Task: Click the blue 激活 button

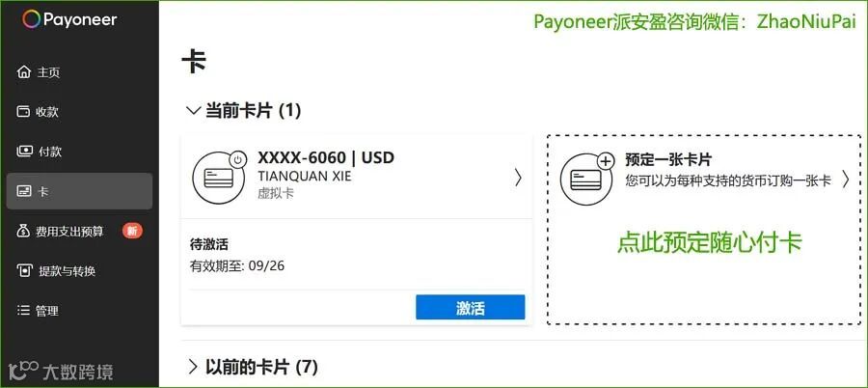Action: tap(470, 308)
